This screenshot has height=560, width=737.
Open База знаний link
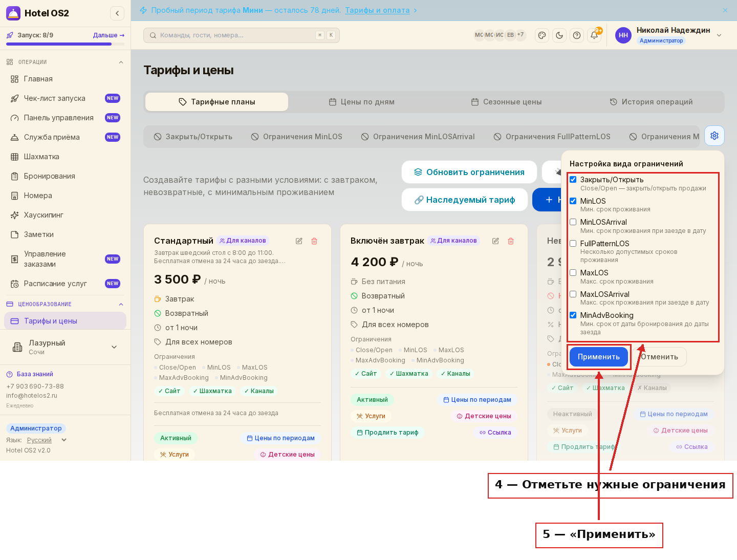click(x=30, y=374)
